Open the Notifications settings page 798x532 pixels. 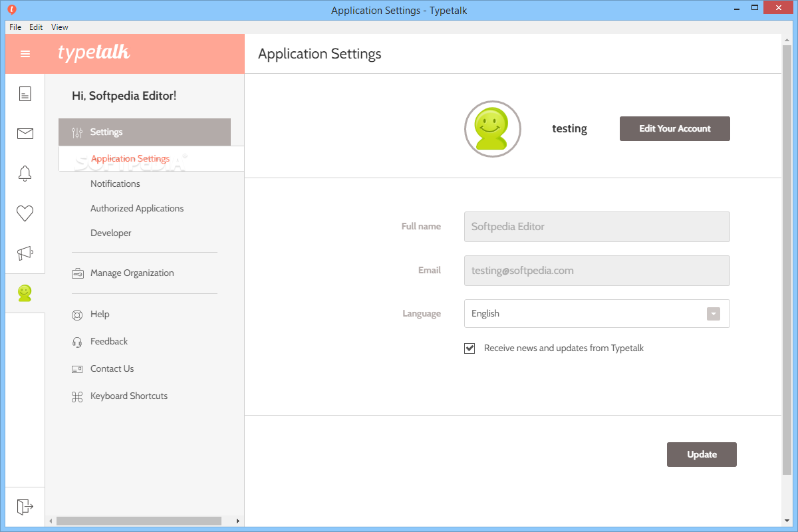click(115, 184)
